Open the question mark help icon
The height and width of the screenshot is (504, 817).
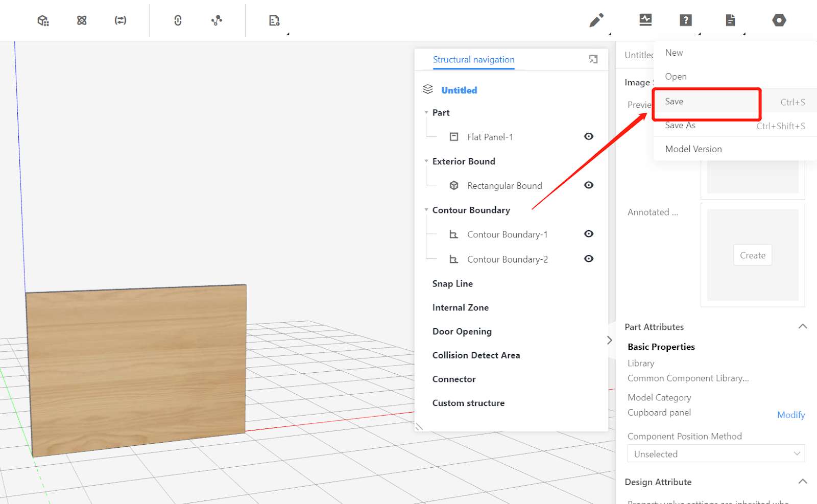point(685,20)
